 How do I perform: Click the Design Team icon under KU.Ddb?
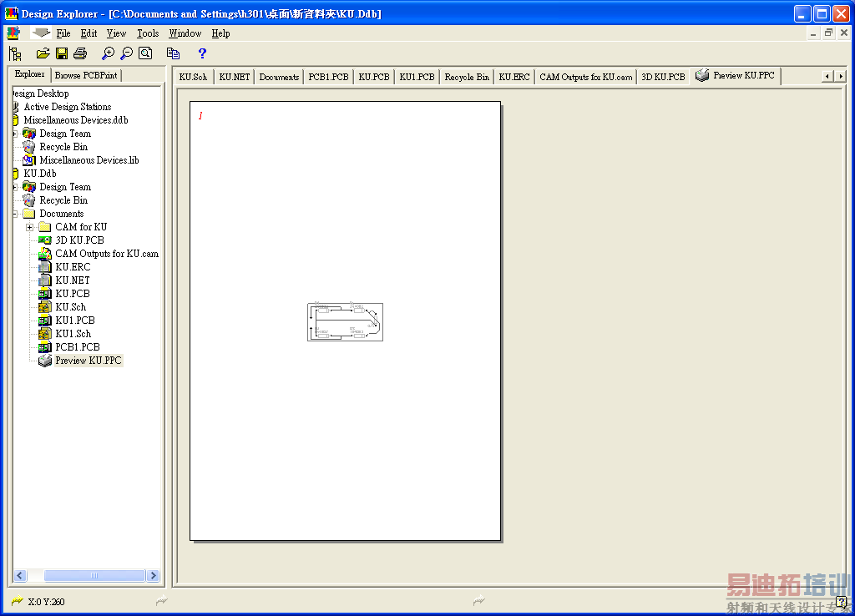click(x=29, y=187)
